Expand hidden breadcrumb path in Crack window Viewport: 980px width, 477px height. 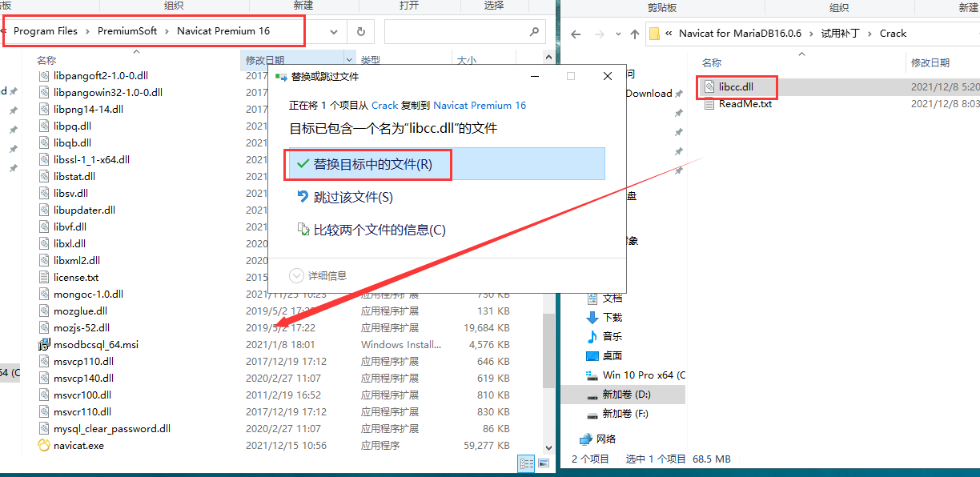pyautogui.click(x=668, y=34)
